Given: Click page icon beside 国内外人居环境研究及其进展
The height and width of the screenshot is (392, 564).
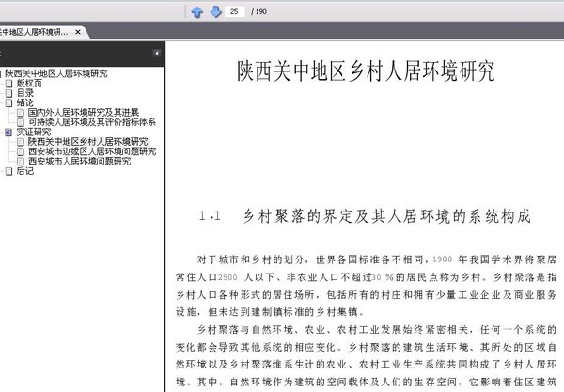Looking at the screenshot, I should tap(21, 113).
